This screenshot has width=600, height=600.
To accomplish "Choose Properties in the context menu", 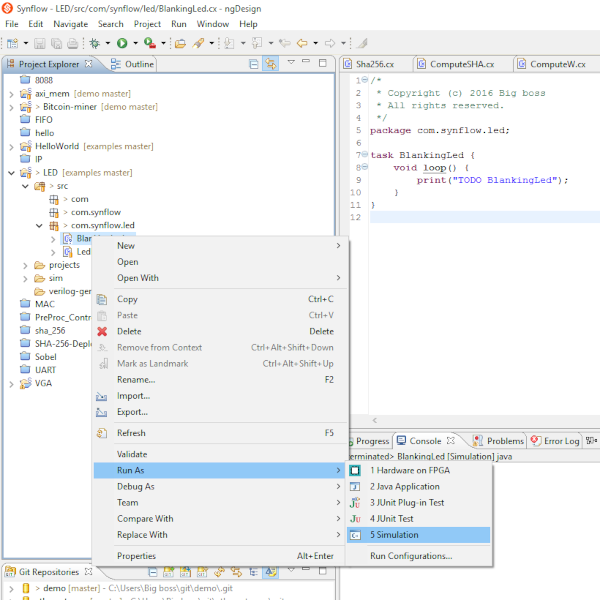I will pyautogui.click(x=136, y=556).
